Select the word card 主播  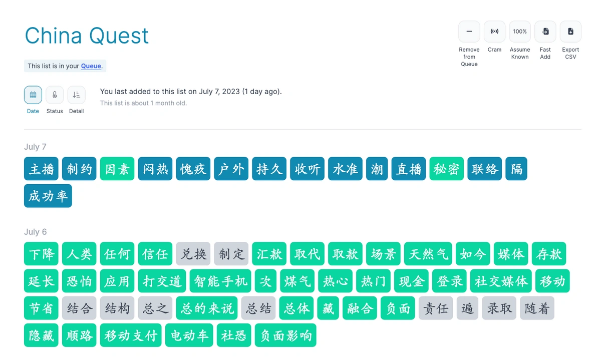click(x=41, y=169)
